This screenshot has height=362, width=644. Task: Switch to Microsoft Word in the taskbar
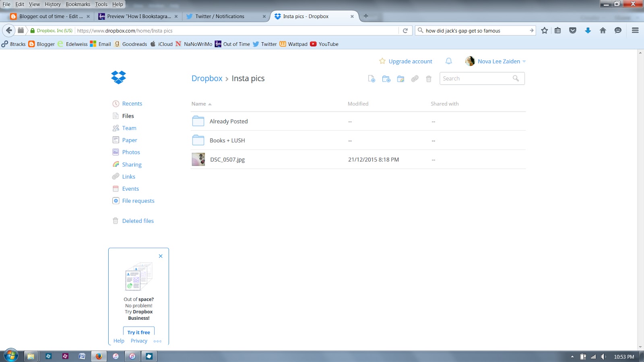click(82, 356)
